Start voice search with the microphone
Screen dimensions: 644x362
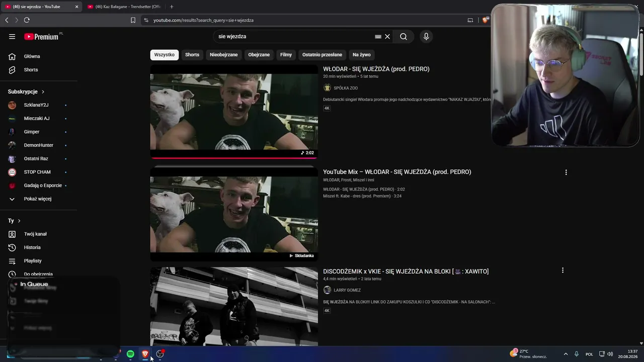(426, 37)
